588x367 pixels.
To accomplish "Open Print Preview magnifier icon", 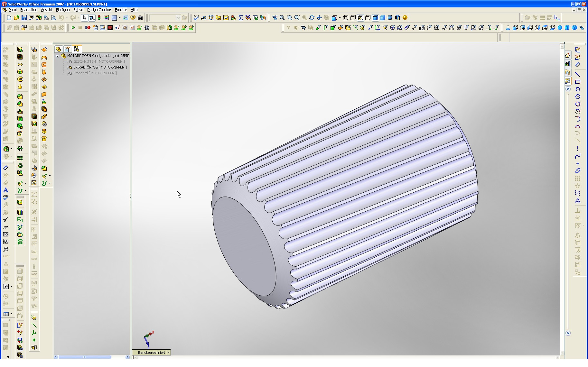I will click(54, 18).
